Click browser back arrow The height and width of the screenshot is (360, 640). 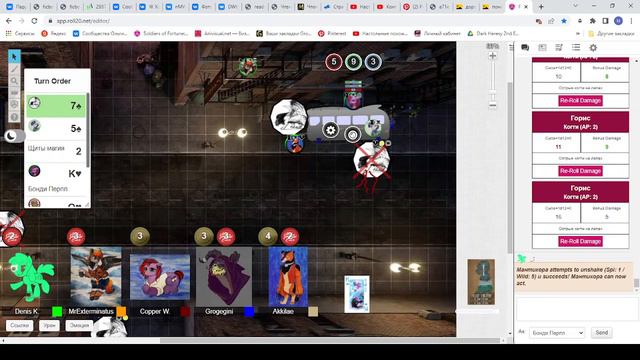click(x=9, y=20)
